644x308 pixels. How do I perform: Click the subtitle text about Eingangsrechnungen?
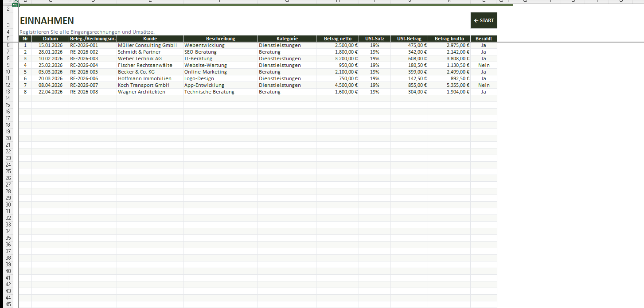pyautogui.click(x=87, y=32)
